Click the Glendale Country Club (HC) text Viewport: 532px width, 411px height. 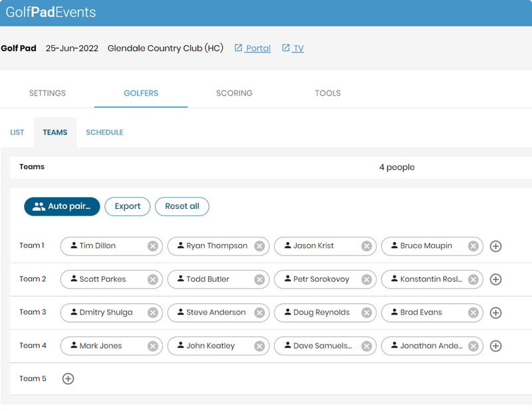(166, 48)
